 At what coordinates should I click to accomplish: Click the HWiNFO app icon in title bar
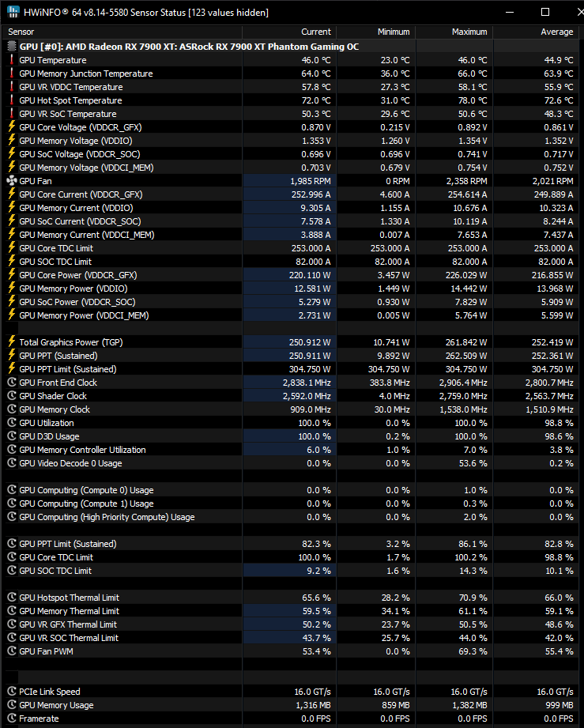[13, 12]
